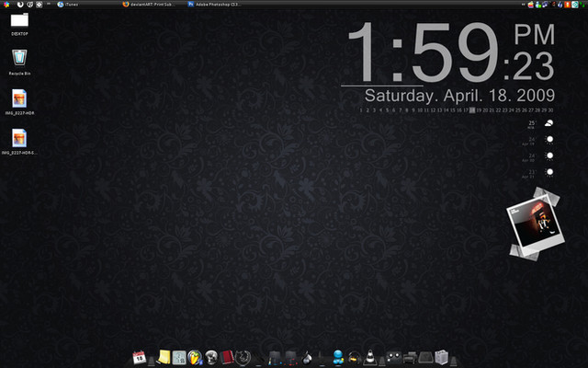Screen dimensions: 588x368
Task: Open the DESKTOP folder icon
Action: pyautogui.click(x=19, y=20)
